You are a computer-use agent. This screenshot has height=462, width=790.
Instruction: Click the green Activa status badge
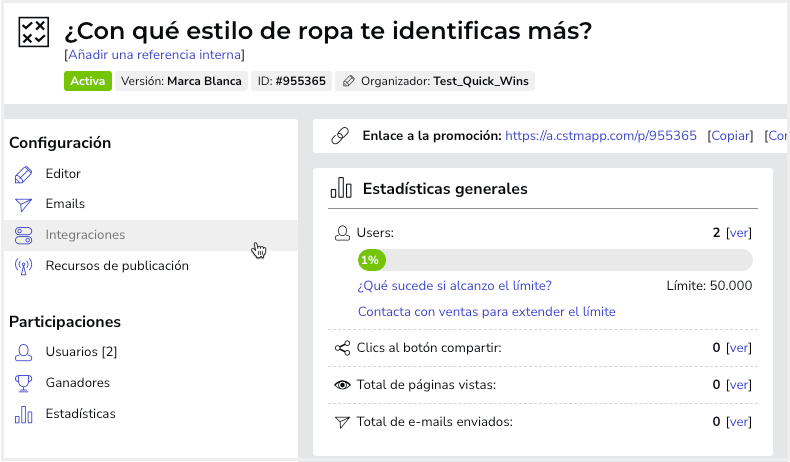tap(88, 81)
